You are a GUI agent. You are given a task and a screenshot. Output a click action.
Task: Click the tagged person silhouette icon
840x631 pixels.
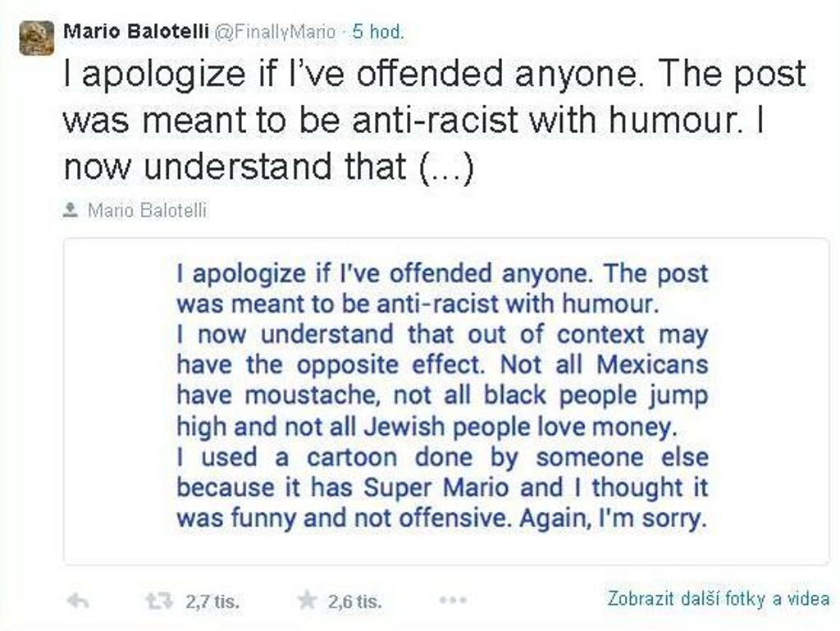[71, 210]
